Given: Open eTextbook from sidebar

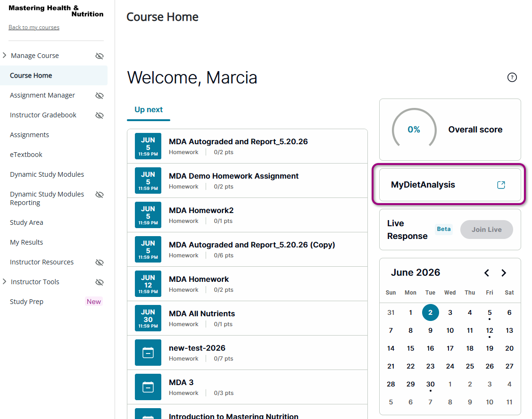Looking at the screenshot, I should click(x=26, y=155).
